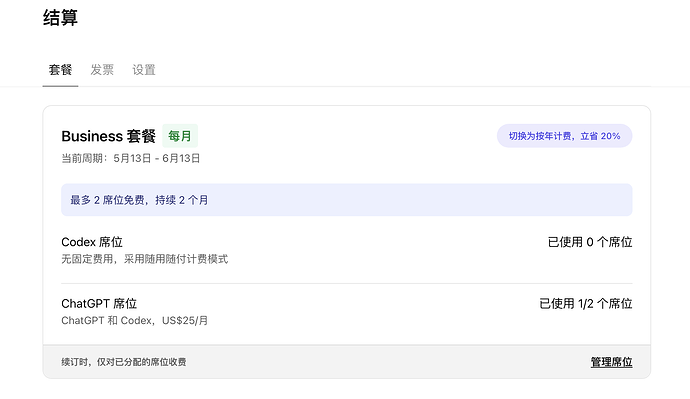Click 续订时，仅对已分配的席位收费 note
Screen dimensions: 690x399
tap(124, 362)
